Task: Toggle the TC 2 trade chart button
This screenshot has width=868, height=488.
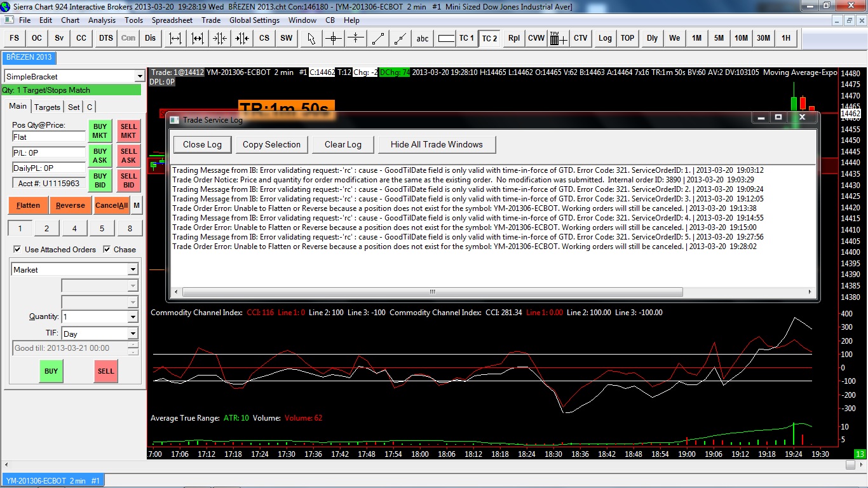Action: point(489,38)
